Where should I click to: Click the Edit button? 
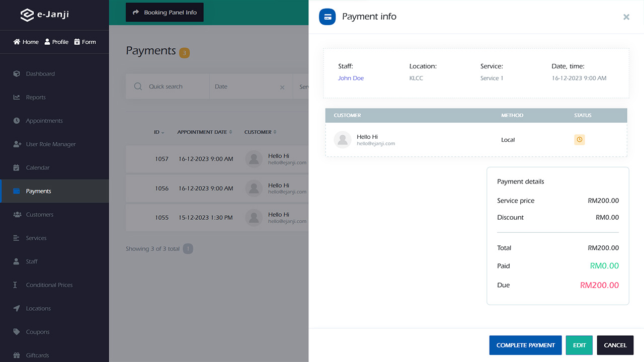tap(579, 345)
